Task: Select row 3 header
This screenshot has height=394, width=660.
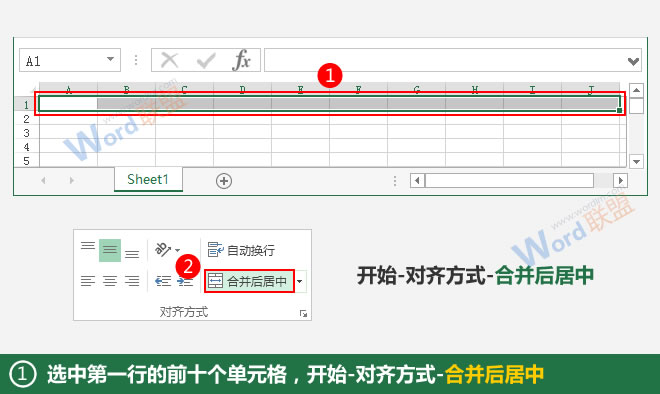Action: pyautogui.click(x=27, y=133)
